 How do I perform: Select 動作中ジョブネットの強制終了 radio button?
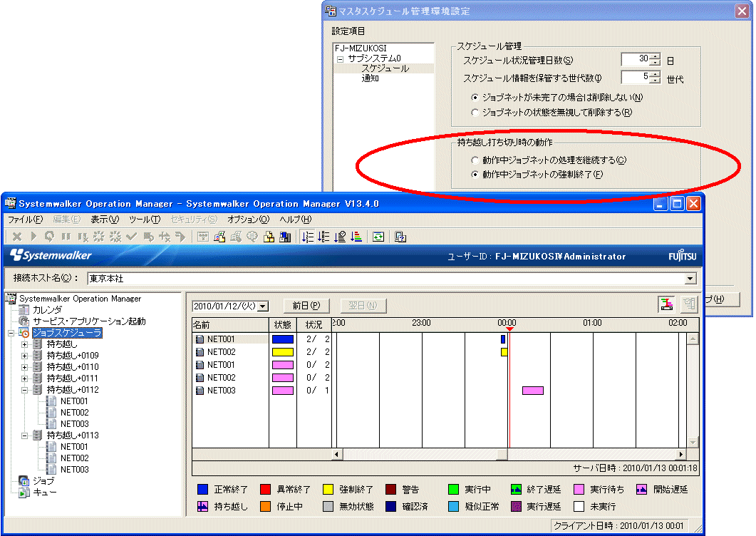tap(475, 174)
